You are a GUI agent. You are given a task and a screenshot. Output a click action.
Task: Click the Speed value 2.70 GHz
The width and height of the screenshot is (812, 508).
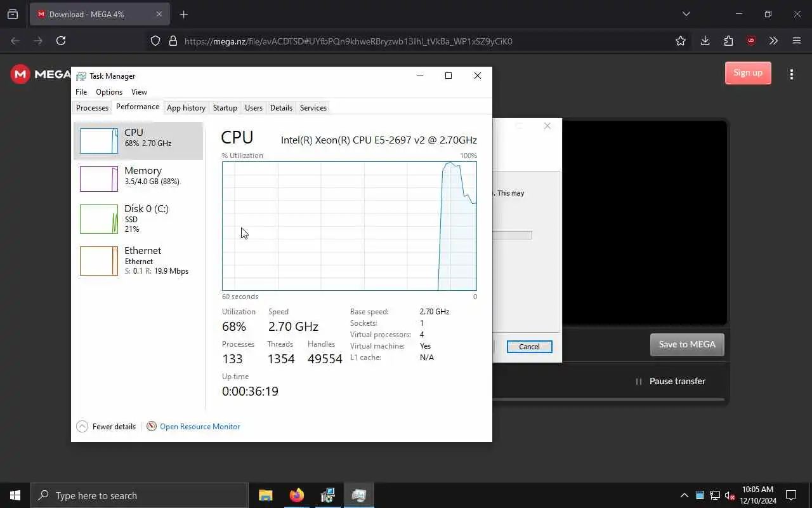point(293,326)
